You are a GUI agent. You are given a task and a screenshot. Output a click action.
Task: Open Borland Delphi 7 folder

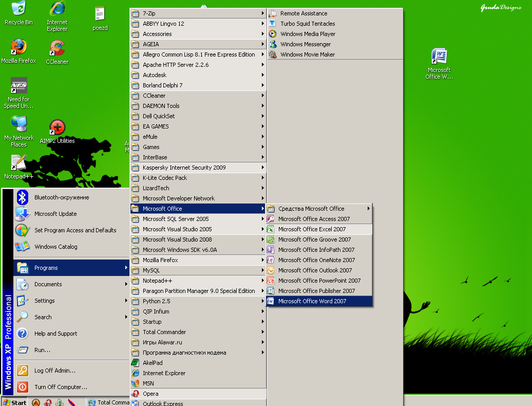(198, 85)
